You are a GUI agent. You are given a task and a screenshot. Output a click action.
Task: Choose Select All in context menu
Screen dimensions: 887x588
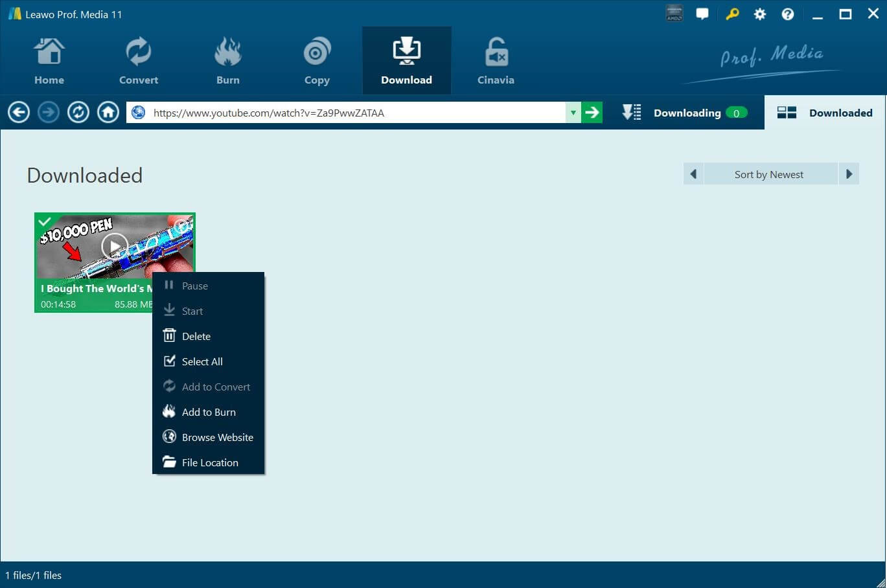pos(202,362)
